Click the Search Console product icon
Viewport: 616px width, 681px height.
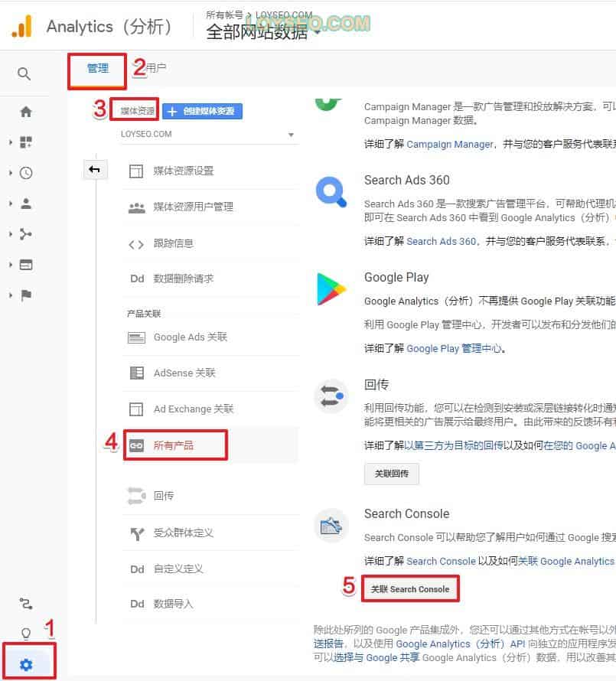tap(331, 526)
